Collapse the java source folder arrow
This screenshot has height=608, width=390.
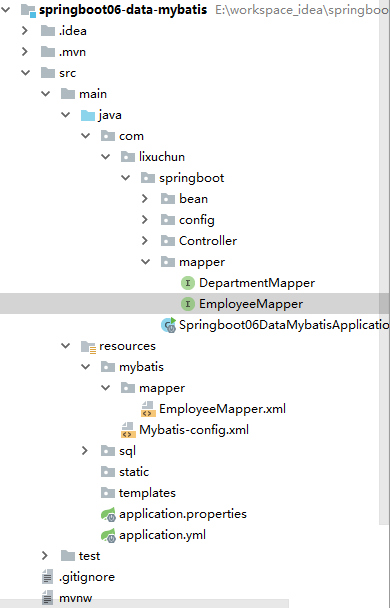[x=66, y=115]
